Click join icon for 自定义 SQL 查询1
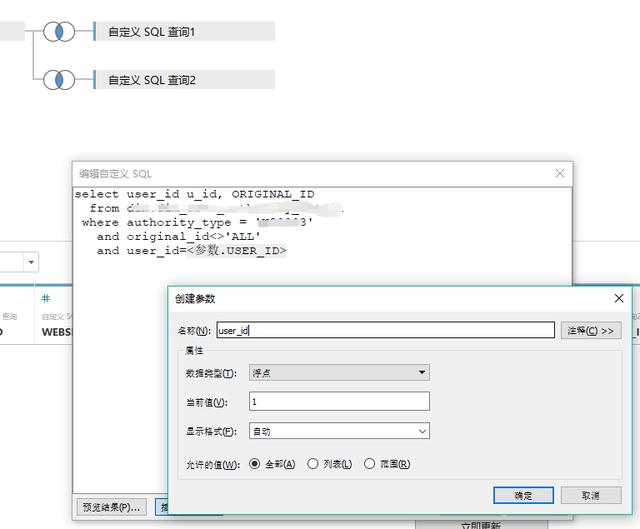640x529 pixels. click(59, 32)
